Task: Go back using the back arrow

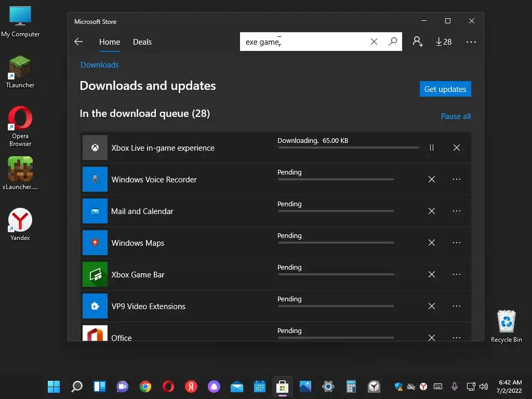Action: 78,42
